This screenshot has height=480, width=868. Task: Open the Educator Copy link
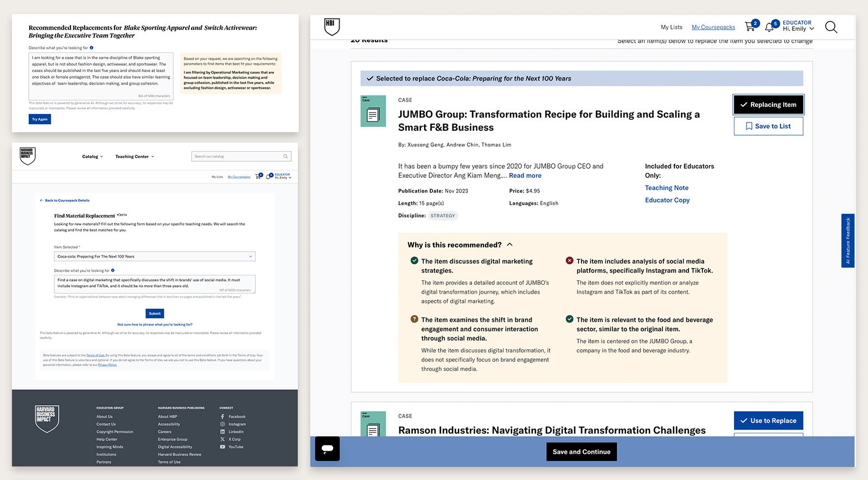pyautogui.click(x=667, y=200)
